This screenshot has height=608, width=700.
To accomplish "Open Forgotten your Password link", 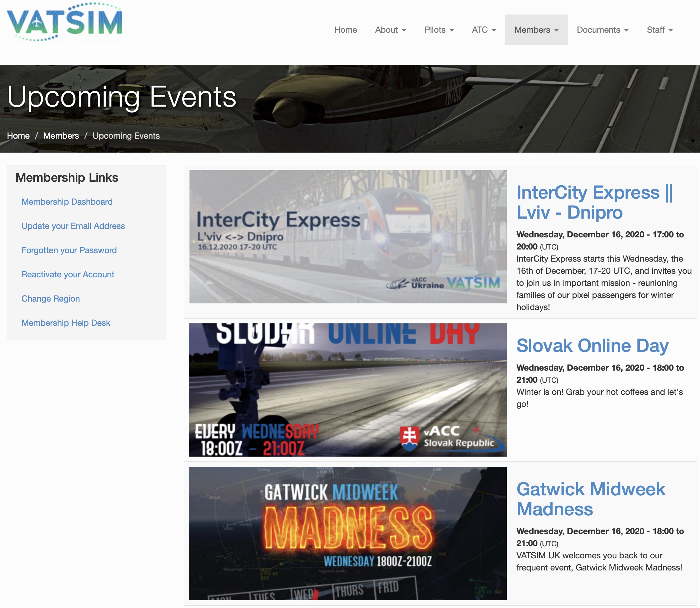I will (x=69, y=250).
